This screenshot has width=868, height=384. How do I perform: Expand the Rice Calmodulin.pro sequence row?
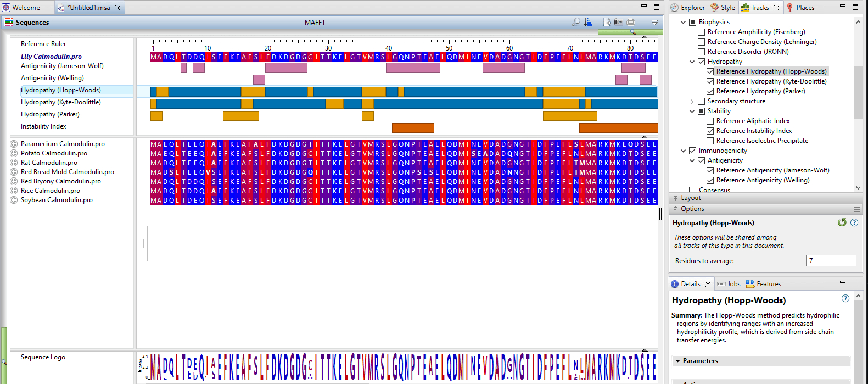14,191
